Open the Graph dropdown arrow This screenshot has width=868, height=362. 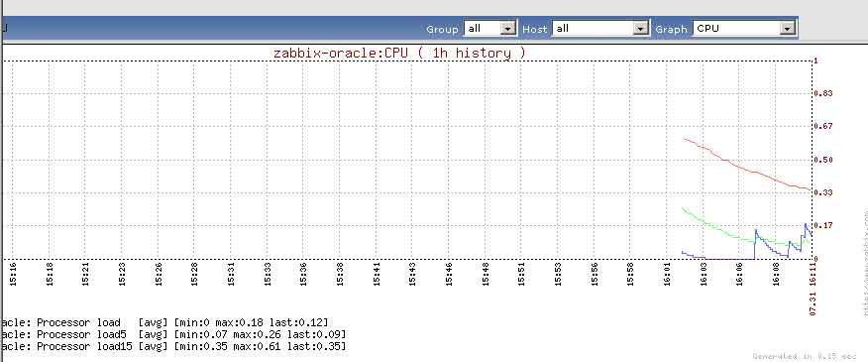pos(787,29)
